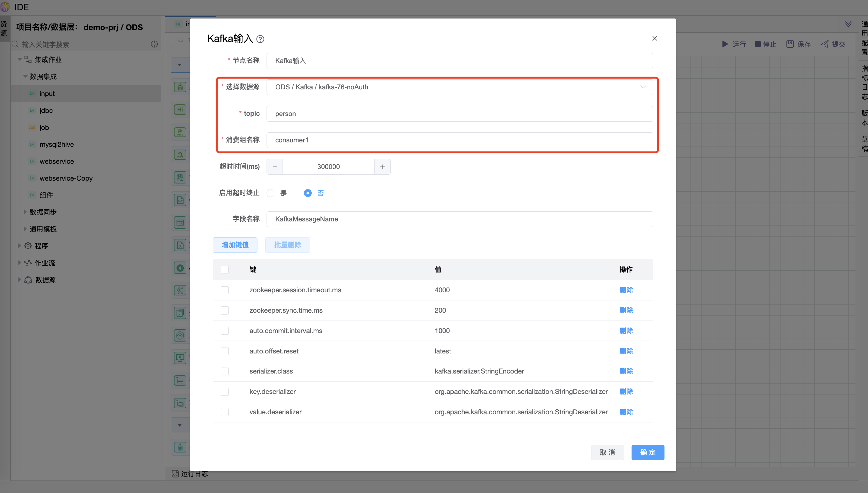Screen dimensions: 868x493
Task: Toggle the select-all checkbox in table header
Action: click(x=225, y=269)
